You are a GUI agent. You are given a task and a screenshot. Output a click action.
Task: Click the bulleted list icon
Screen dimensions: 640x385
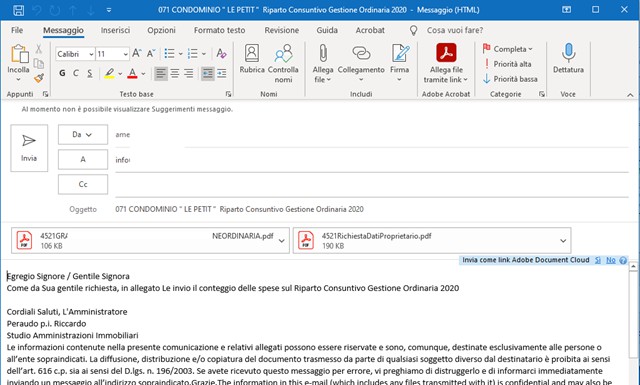(169, 53)
